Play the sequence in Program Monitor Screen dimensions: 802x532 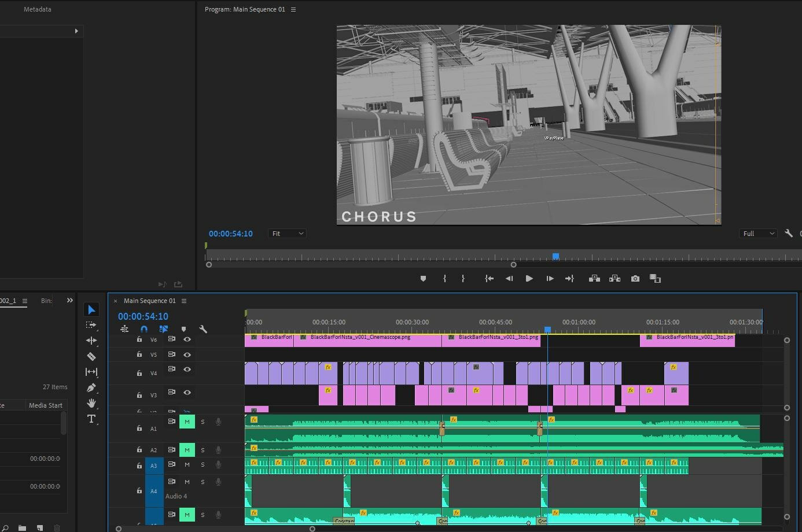pos(529,279)
